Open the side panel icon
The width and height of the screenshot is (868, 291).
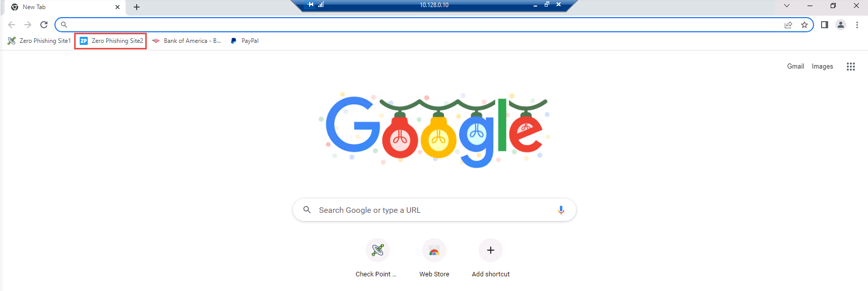coord(825,25)
